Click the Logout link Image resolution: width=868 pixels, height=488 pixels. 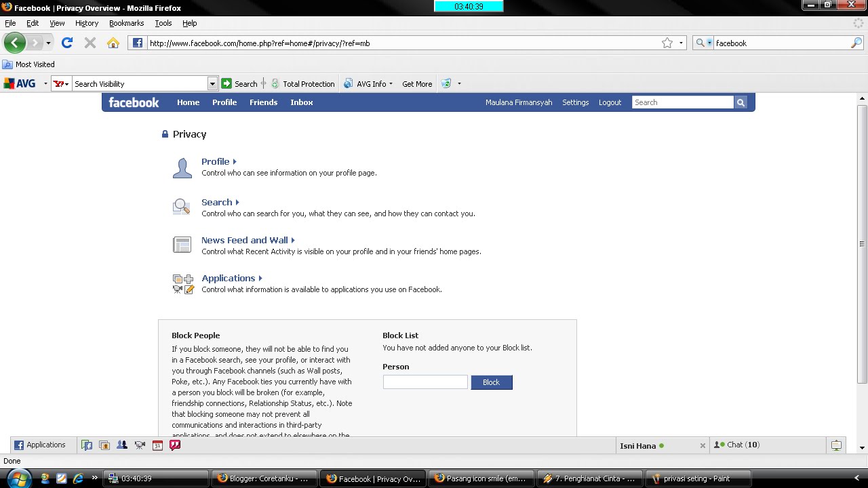[610, 102]
